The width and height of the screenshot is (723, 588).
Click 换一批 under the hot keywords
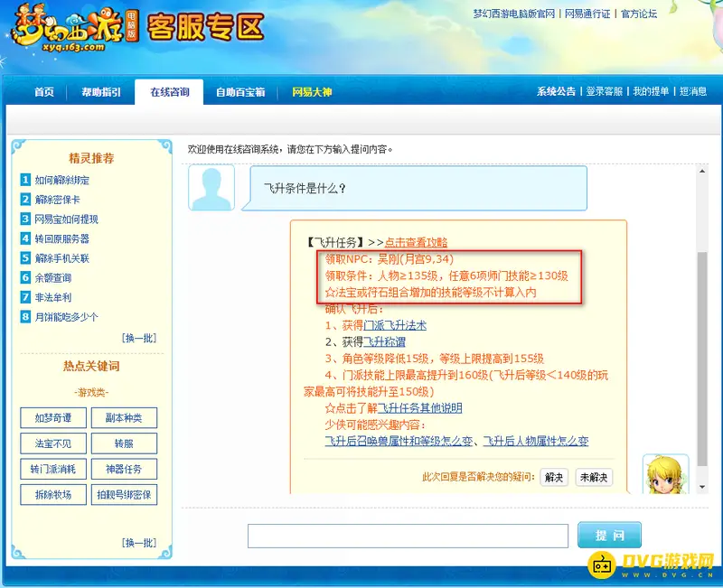pyautogui.click(x=139, y=543)
